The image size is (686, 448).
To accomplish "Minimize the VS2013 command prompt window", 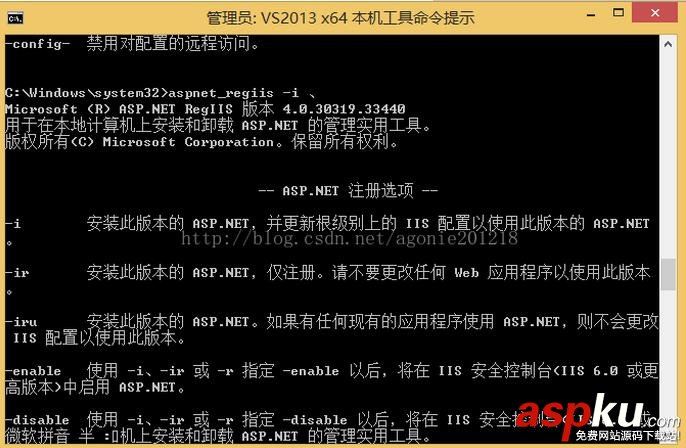I will [591, 15].
